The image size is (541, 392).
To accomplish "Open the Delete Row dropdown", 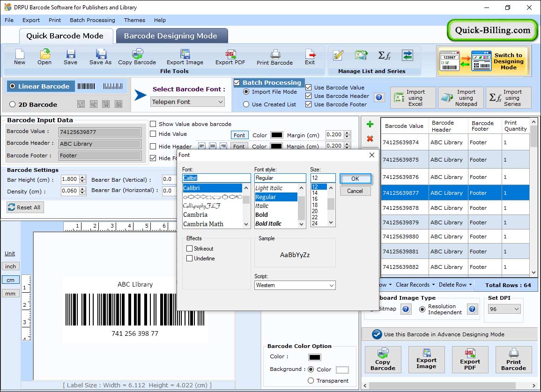I will [455, 285].
